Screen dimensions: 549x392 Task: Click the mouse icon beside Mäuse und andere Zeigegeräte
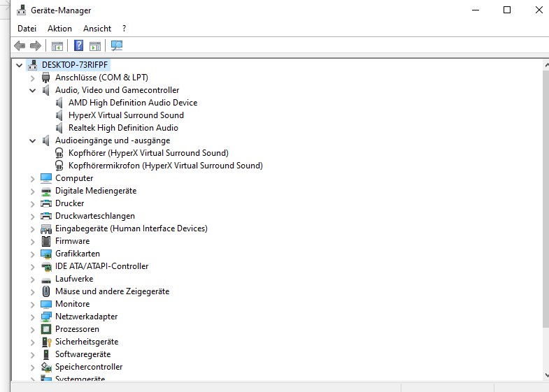[x=46, y=291]
